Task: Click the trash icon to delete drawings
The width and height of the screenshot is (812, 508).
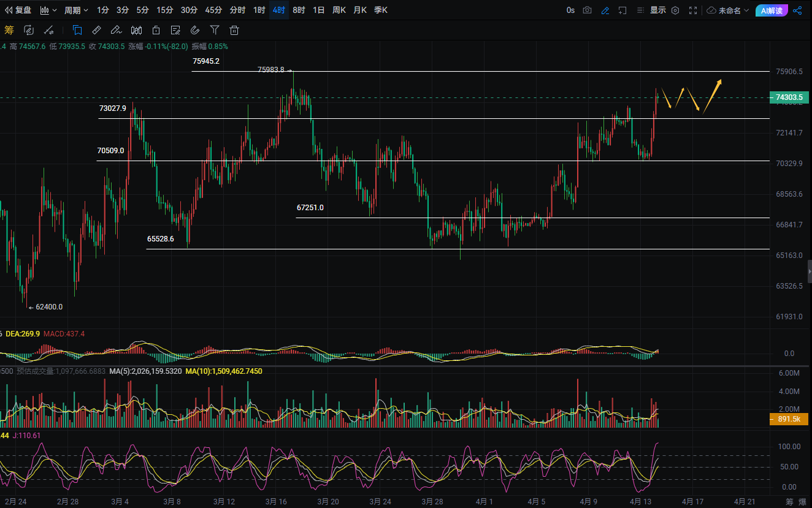Action: tap(234, 30)
